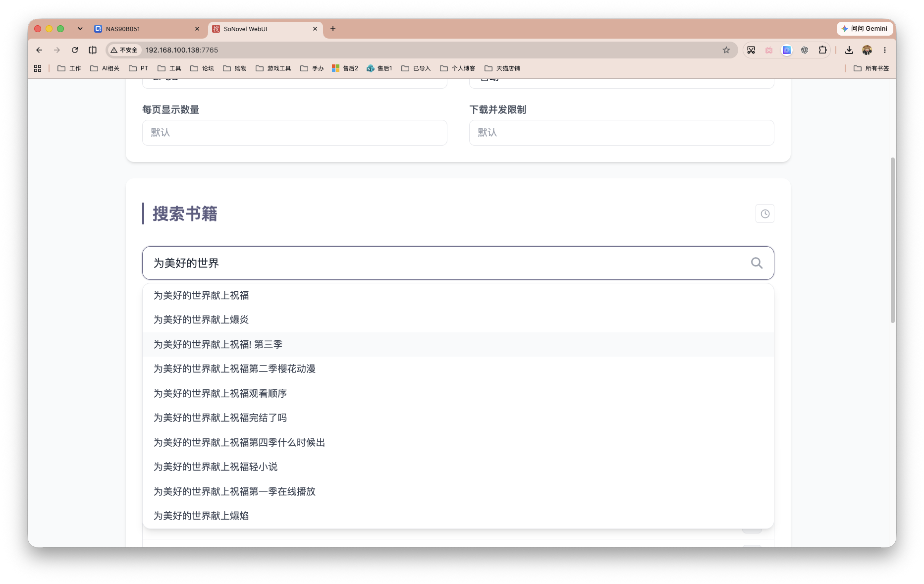
Task: Open search history clock icon
Action: [765, 214]
